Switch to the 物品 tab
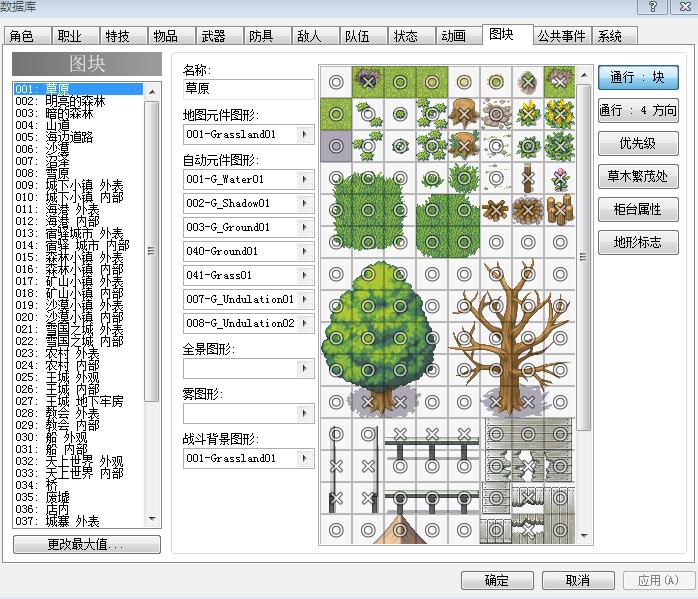698x599 pixels. [171, 36]
